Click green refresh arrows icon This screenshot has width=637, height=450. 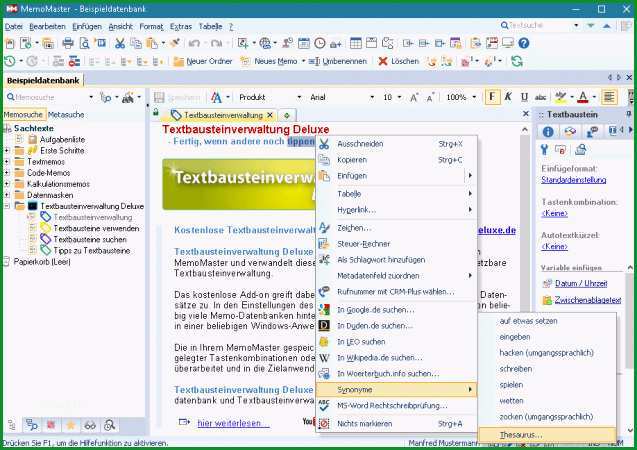tap(517, 61)
